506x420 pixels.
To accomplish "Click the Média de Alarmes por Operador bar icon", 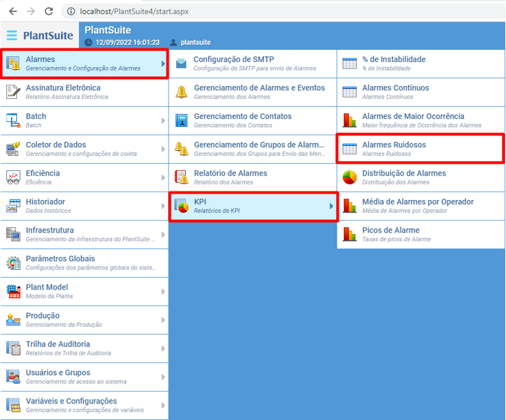I will pyautogui.click(x=349, y=206).
